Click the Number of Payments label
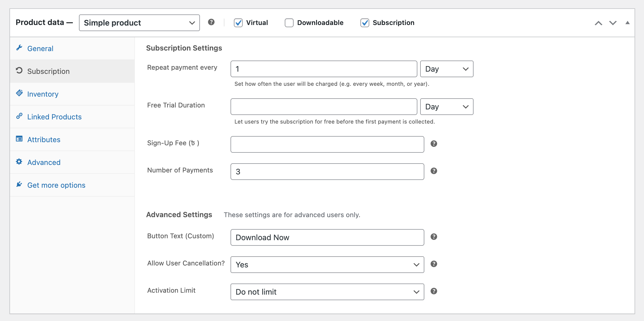Screen dimensions: 644x321 point(180,170)
